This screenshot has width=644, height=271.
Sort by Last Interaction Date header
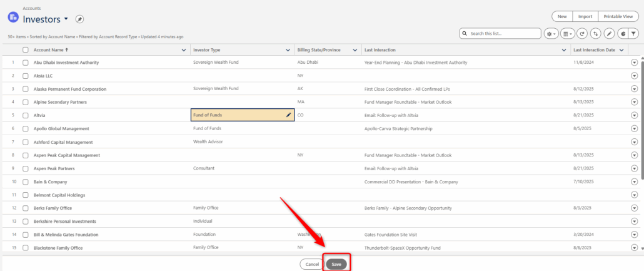pos(594,50)
